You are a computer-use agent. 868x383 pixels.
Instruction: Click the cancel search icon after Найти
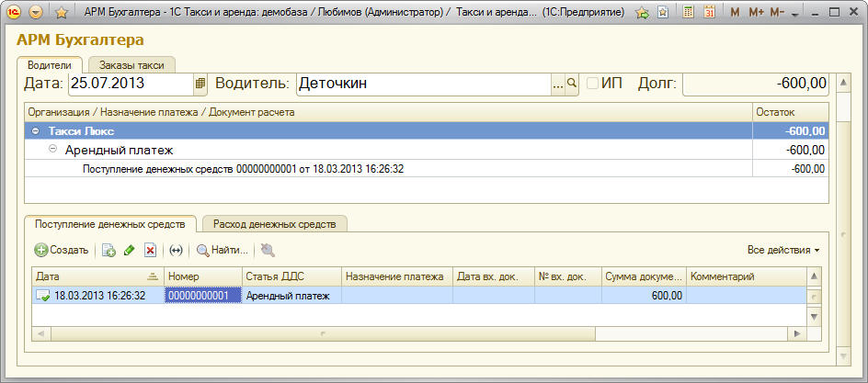click(268, 250)
